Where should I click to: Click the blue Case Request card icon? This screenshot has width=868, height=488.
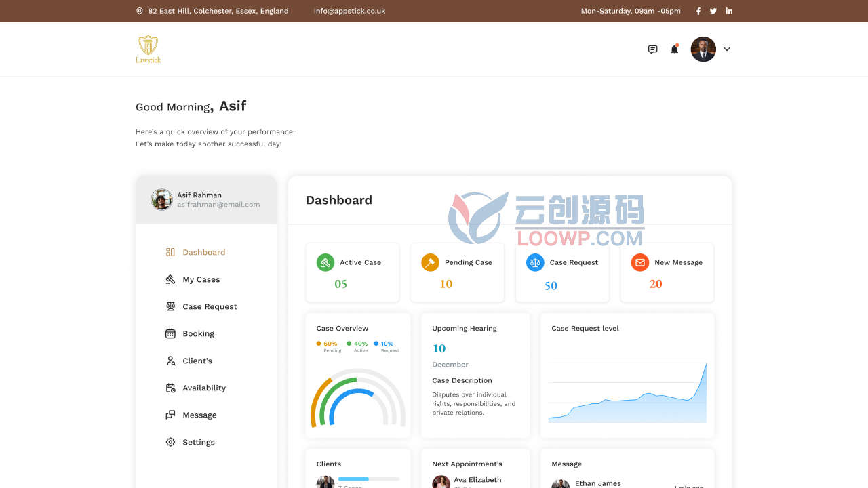pos(535,262)
